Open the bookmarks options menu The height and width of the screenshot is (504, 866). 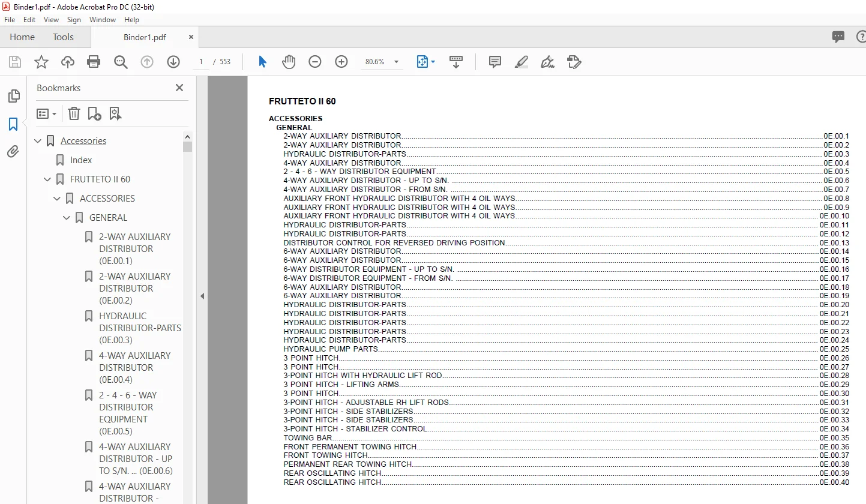[x=46, y=113]
